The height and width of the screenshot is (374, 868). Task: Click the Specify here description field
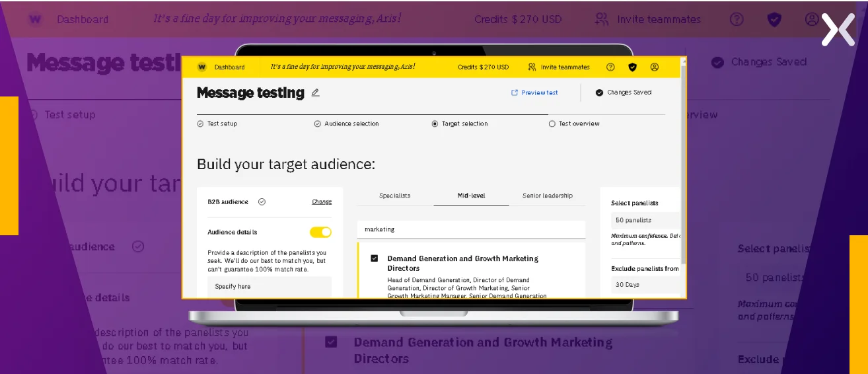[x=269, y=286]
